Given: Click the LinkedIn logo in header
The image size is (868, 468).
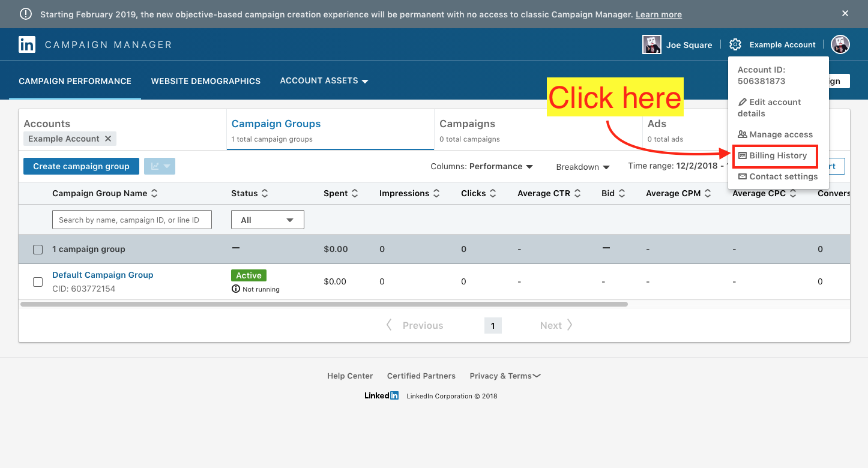Looking at the screenshot, I should pyautogui.click(x=27, y=44).
